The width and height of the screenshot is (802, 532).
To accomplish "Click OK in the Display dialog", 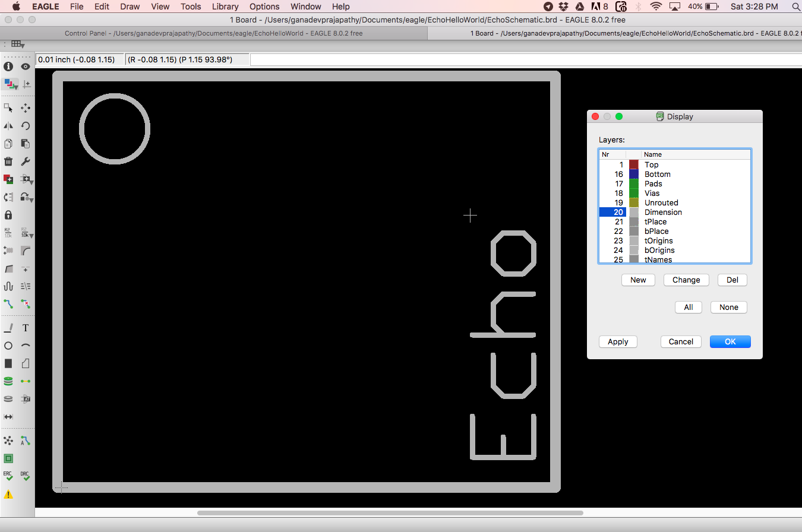I will (x=730, y=341).
